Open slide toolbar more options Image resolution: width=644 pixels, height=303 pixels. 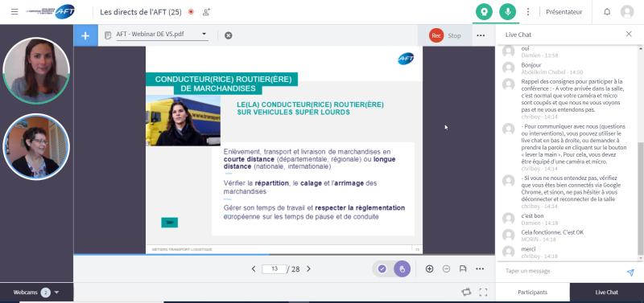click(x=480, y=269)
